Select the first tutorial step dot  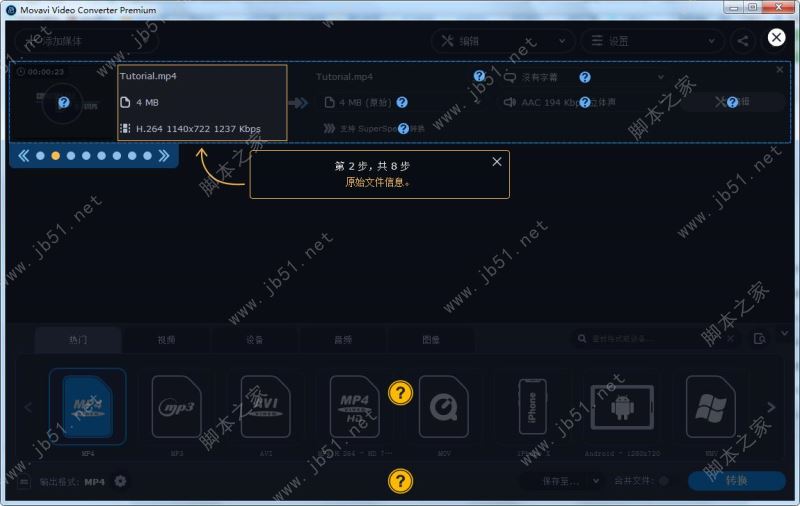pos(40,156)
